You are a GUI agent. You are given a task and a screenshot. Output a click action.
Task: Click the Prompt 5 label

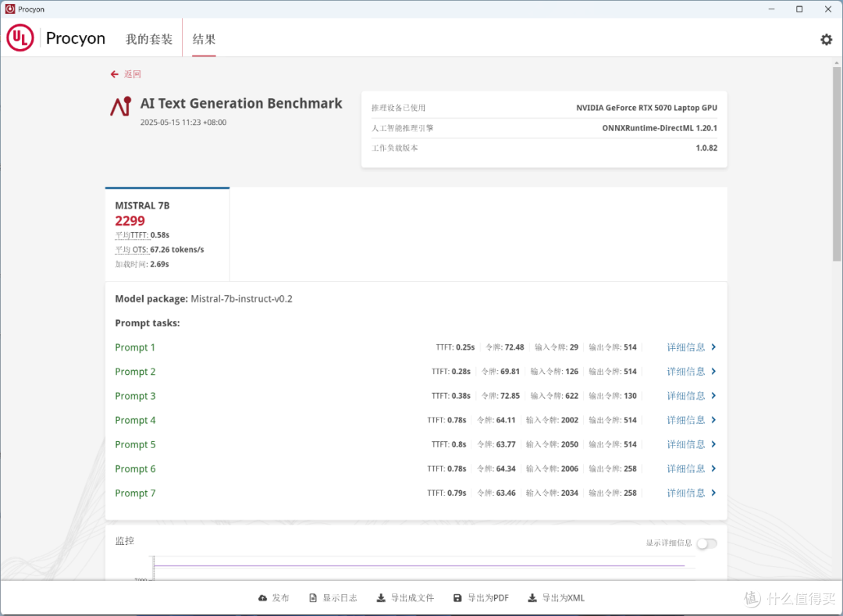135,444
